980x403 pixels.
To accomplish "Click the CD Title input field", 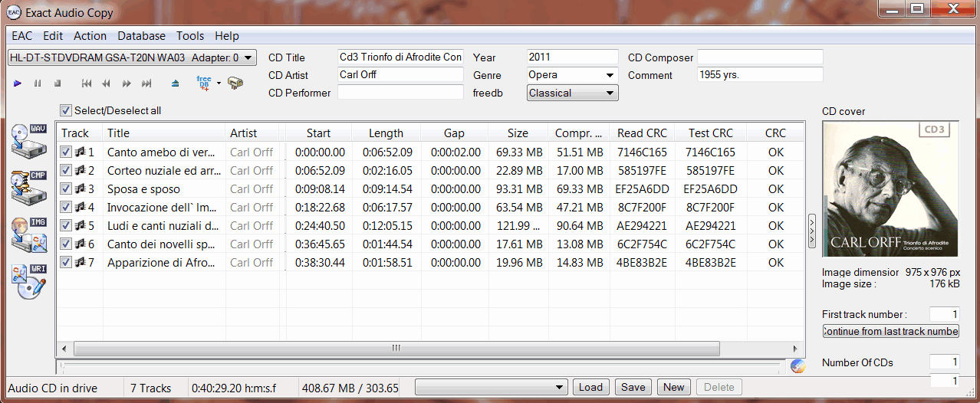I will pos(400,57).
